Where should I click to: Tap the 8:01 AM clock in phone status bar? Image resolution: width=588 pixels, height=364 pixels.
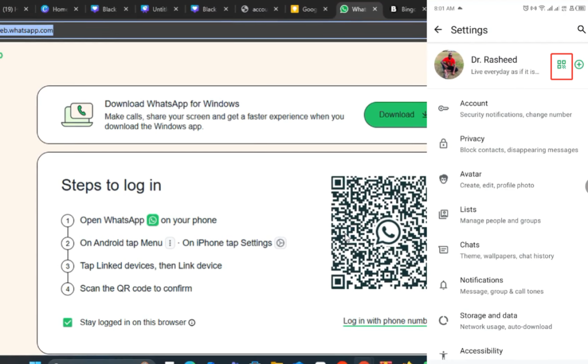click(444, 8)
